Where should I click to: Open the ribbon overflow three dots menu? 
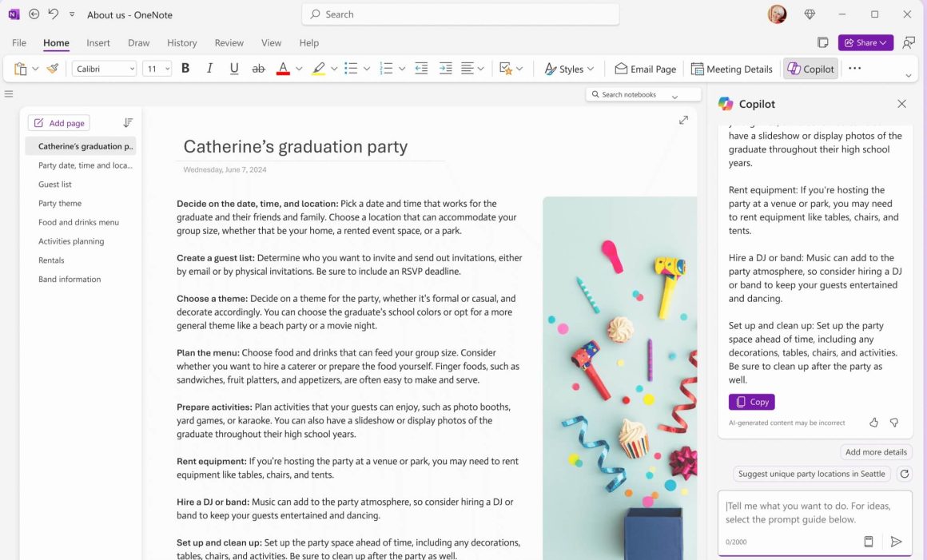click(855, 68)
